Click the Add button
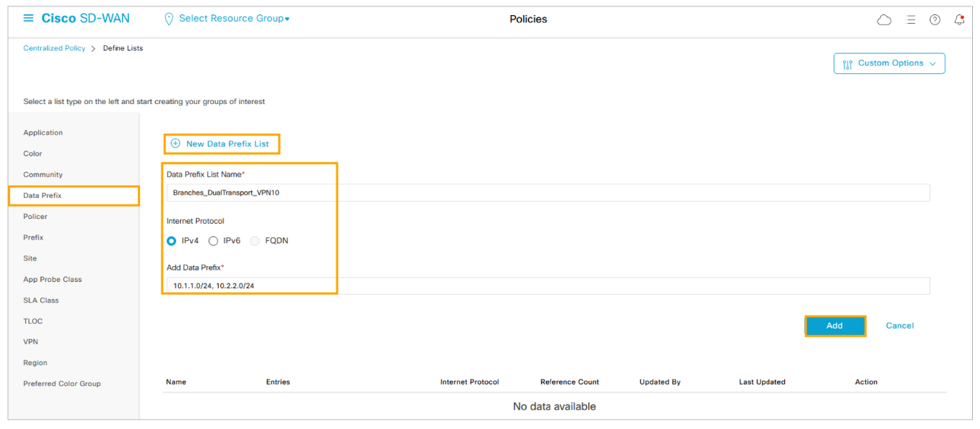The width and height of the screenshot is (980, 429). point(834,326)
